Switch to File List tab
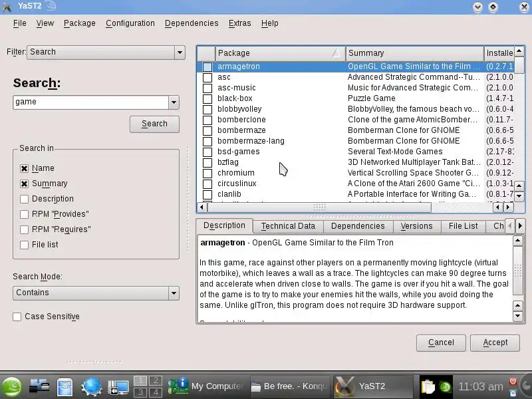 click(x=463, y=226)
